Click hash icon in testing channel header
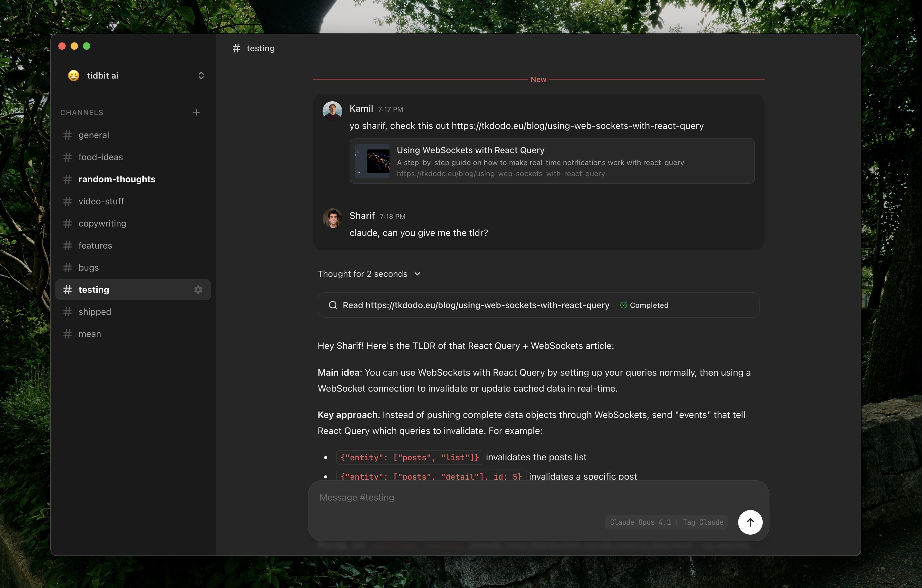This screenshot has width=922, height=588. (x=236, y=48)
